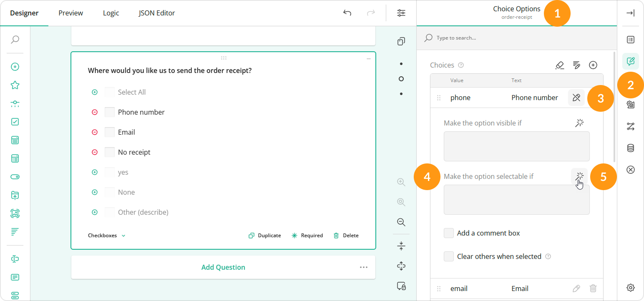This screenshot has width=644, height=301.
Task: Open the Translations settings gear in the sidebar
Action: [x=631, y=287]
